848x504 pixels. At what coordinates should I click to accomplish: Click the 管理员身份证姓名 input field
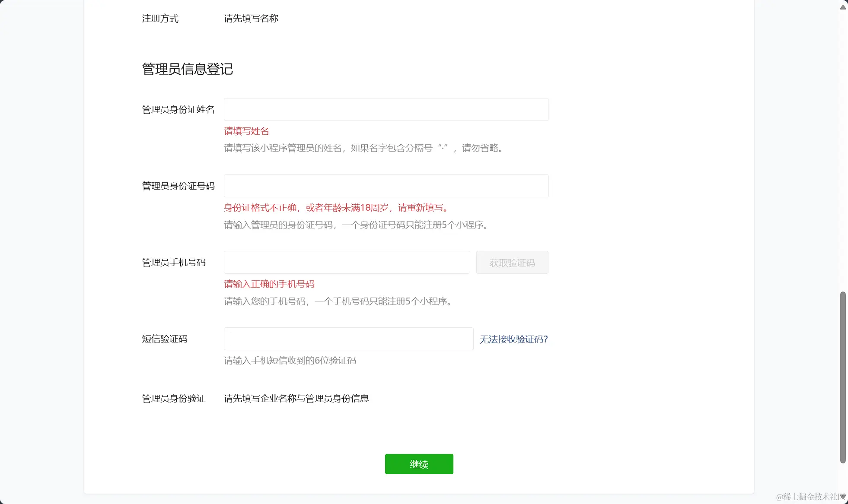(x=386, y=110)
